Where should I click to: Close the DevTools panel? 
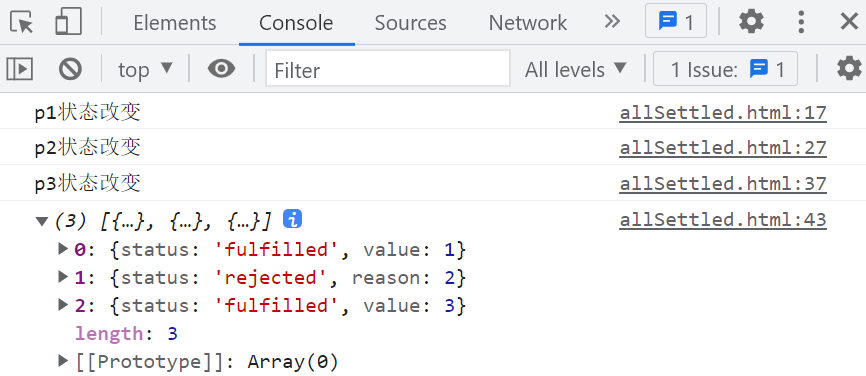[x=848, y=22]
